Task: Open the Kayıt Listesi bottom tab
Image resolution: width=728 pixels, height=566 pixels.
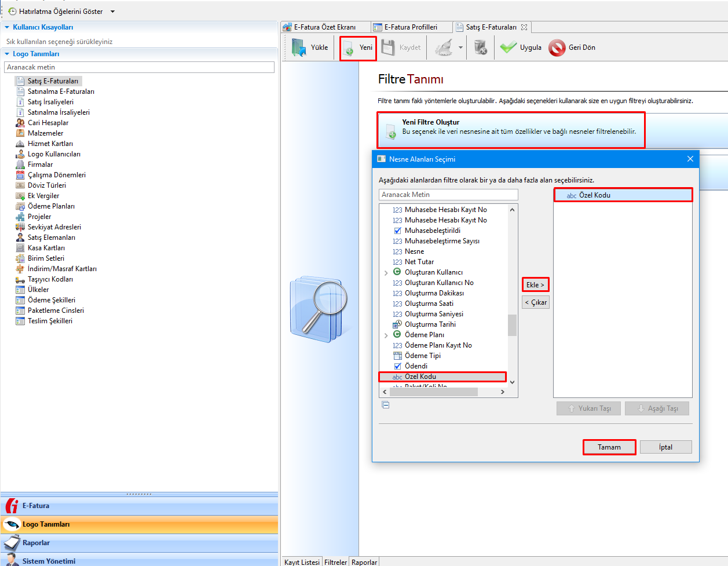Action: click(302, 562)
